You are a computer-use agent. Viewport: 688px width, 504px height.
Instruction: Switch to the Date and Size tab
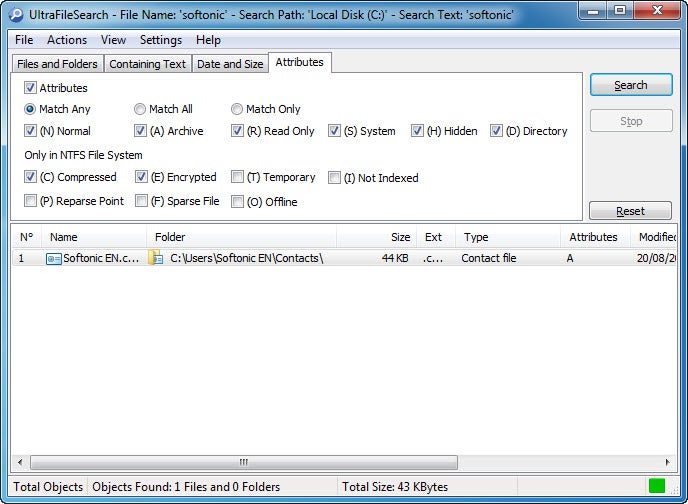[x=230, y=64]
